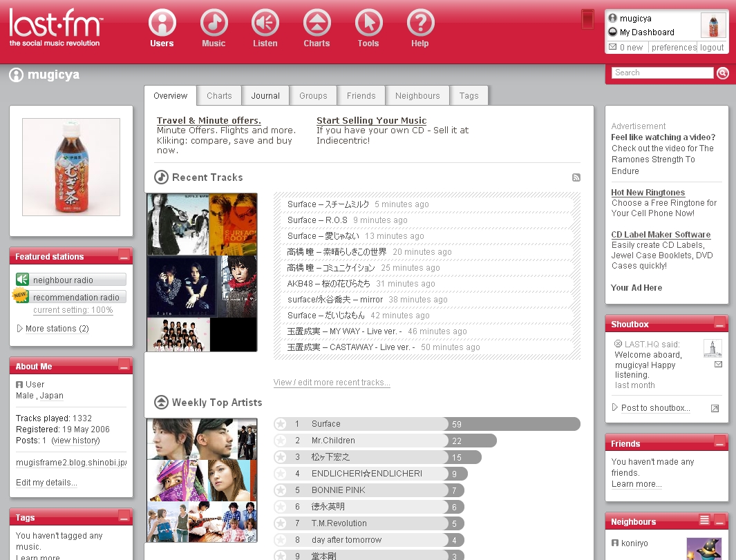Click the star icon next to BONNIE PINK
This screenshot has height=560, width=736.
(x=281, y=490)
